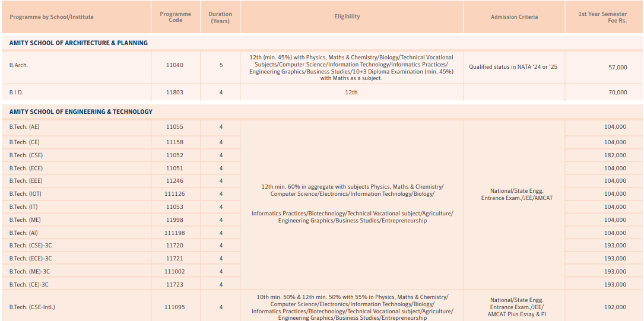
Task: Select the 193,000 fee for B.Tech. (ME)-3C
Action: point(616,271)
